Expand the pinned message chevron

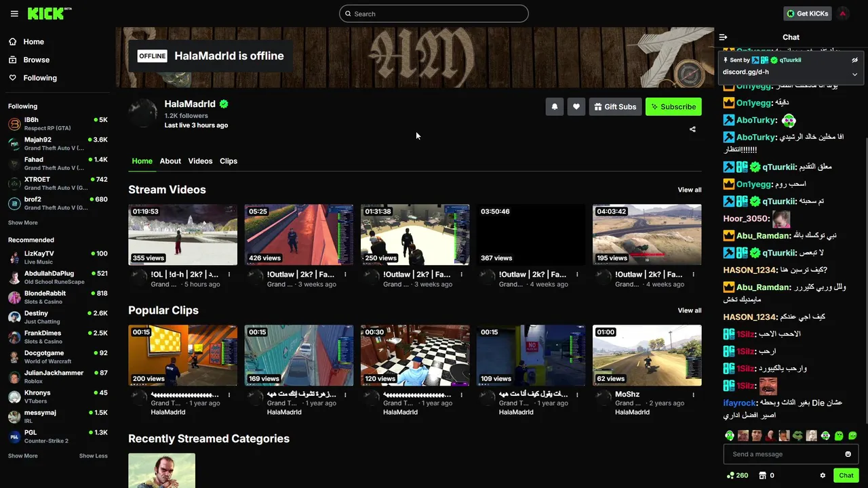(x=854, y=75)
